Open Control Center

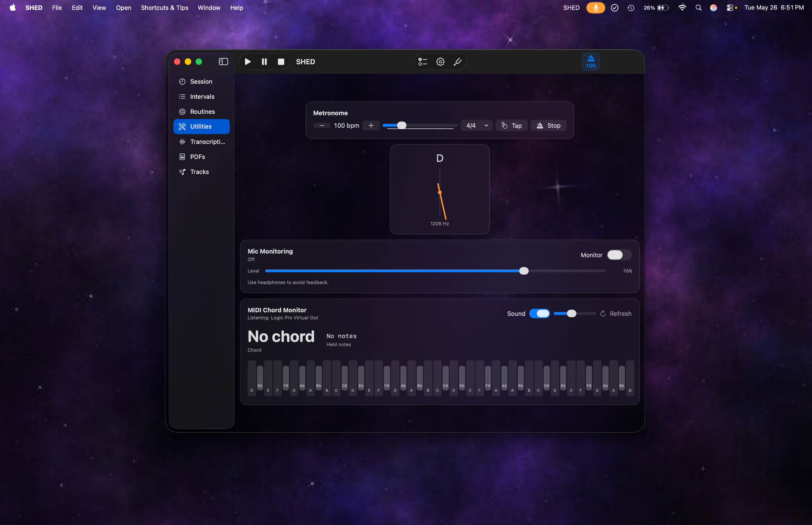[x=730, y=8]
